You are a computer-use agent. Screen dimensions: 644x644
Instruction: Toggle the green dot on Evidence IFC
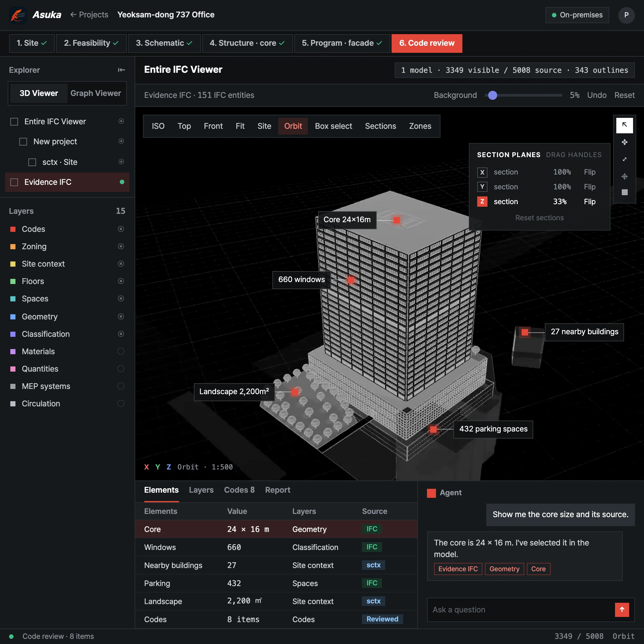pos(122,182)
